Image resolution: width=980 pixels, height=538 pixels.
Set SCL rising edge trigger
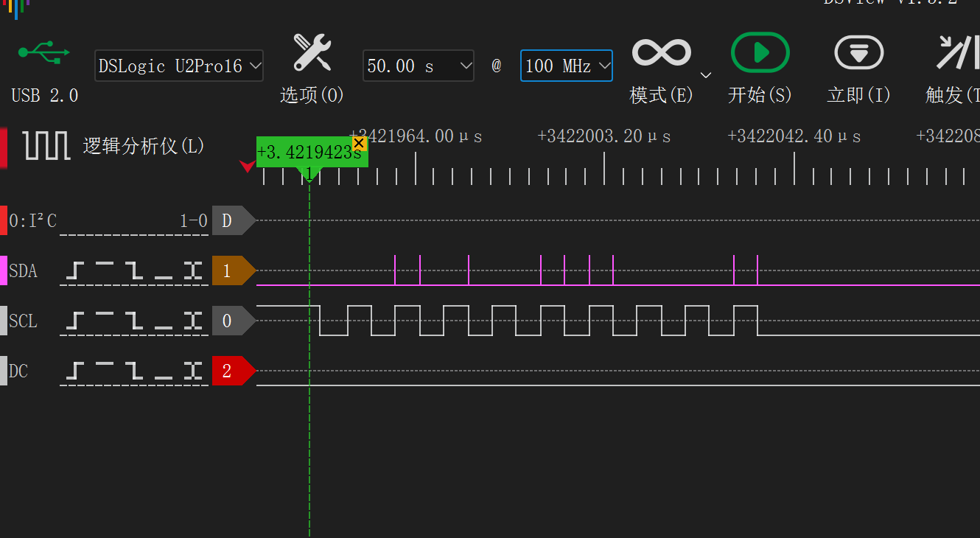tap(75, 321)
